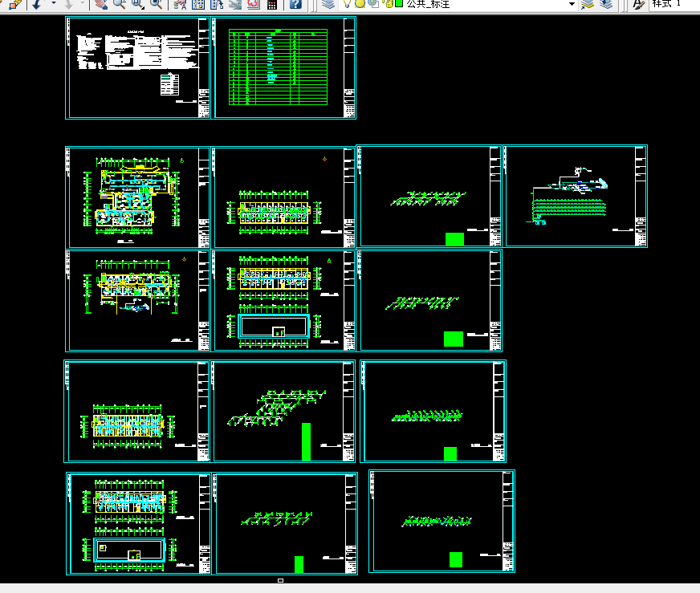Open the Redo history dropdown arrow

82,3
